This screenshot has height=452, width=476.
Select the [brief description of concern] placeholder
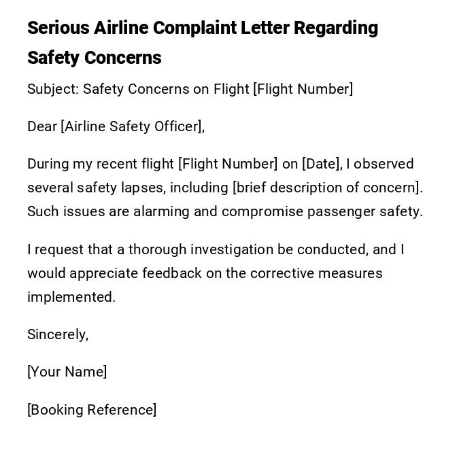pyautogui.click(x=327, y=188)
